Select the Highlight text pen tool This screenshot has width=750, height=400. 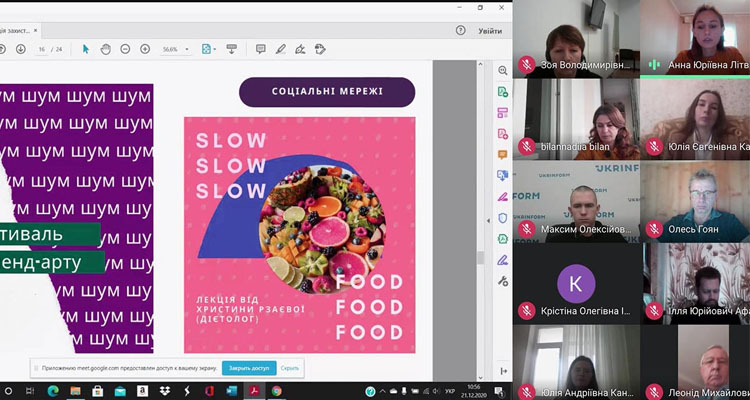280,49
